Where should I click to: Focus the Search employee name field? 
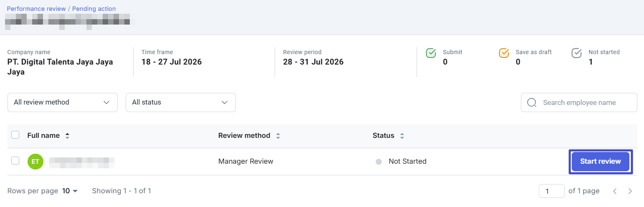[579, 102]
